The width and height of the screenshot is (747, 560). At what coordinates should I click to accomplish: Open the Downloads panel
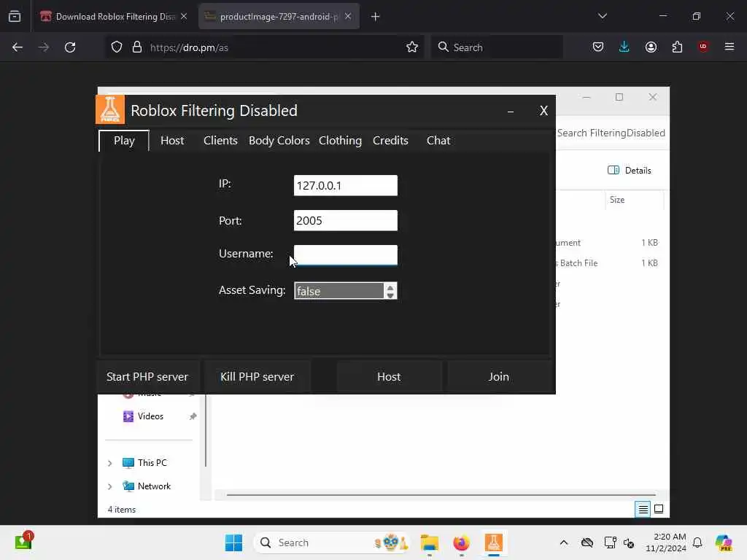[x=624, y=47]
